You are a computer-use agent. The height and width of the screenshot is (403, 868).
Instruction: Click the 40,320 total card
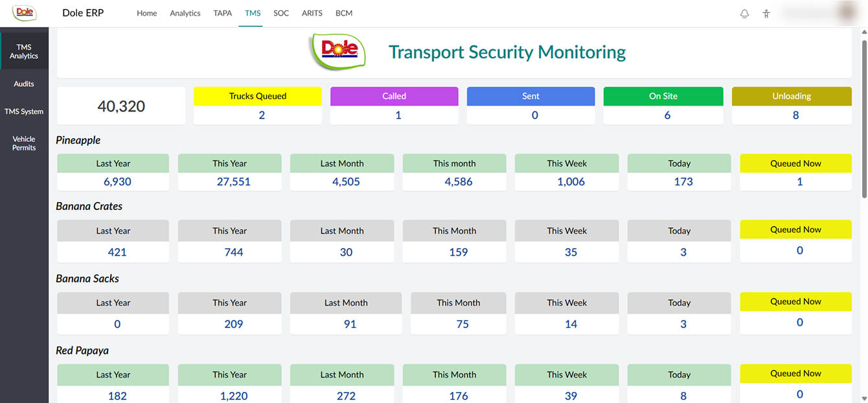(121, 106)
